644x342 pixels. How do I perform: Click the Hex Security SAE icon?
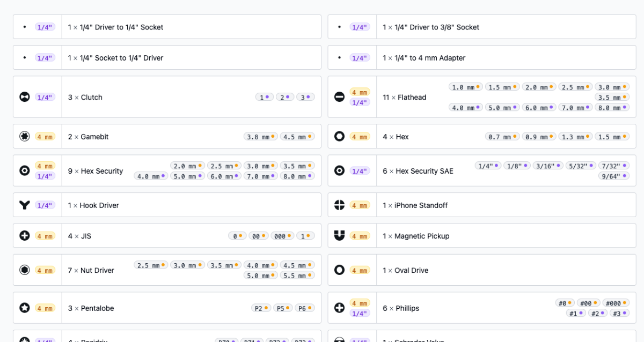tap(339, 171)
